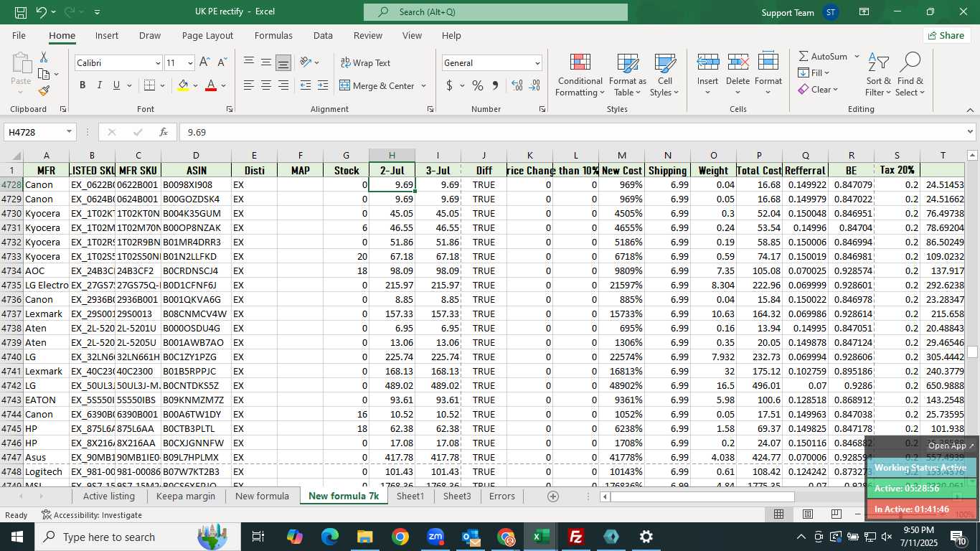Open FileZilla from the taskbar
This screenshot has width=980, height=551.
point(576,537)
